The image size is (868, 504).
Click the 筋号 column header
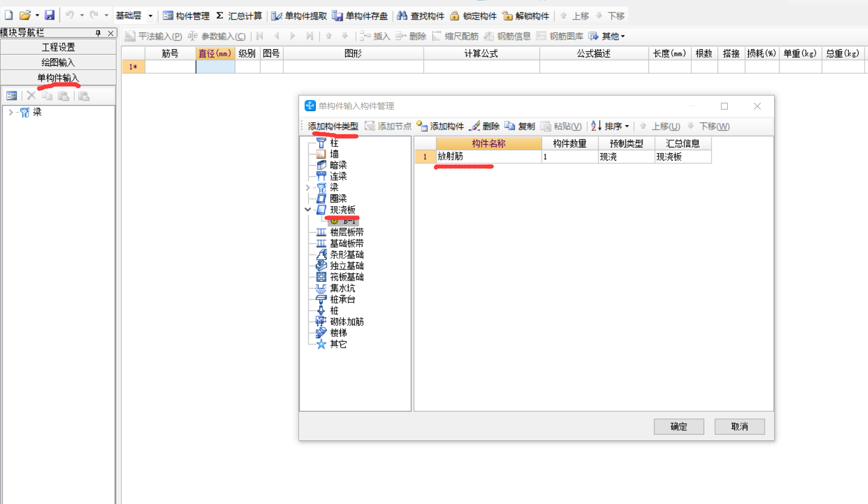pyautogui.click(x=170, y=54)
